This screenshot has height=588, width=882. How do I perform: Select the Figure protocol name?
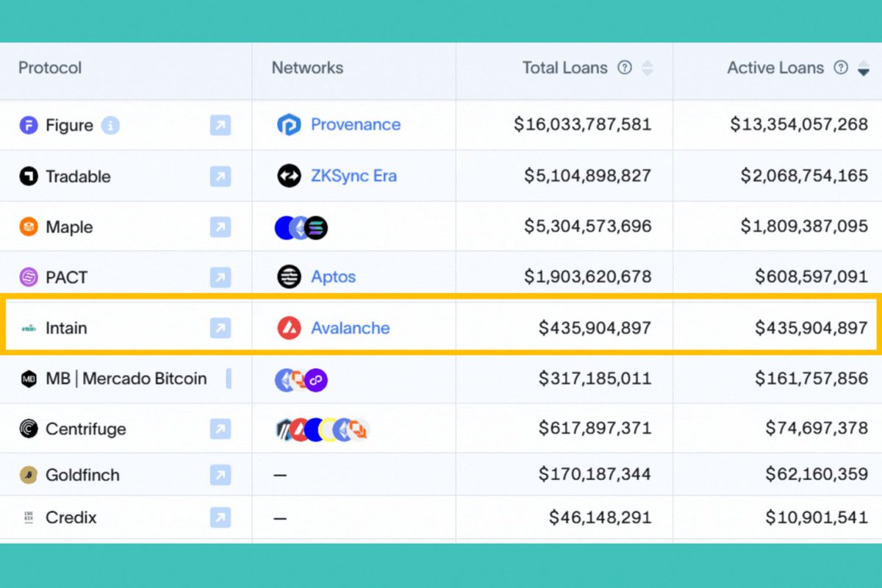69,126
